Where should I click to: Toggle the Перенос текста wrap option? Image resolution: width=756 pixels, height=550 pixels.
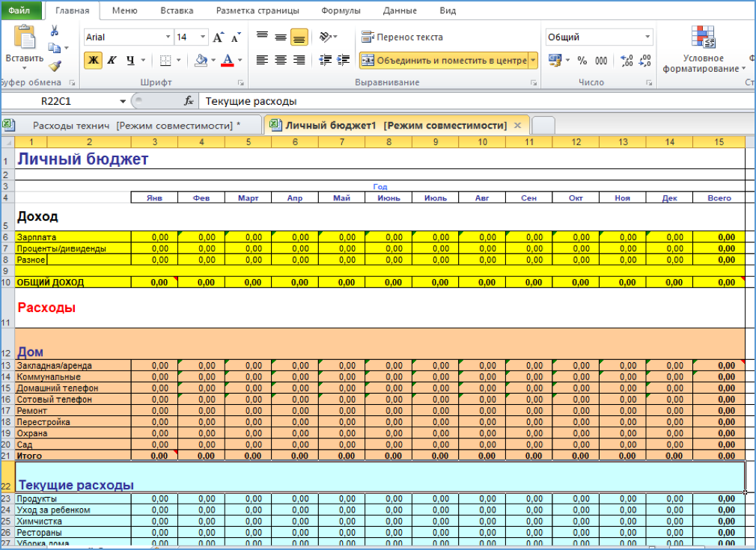[x=403, y=37]
